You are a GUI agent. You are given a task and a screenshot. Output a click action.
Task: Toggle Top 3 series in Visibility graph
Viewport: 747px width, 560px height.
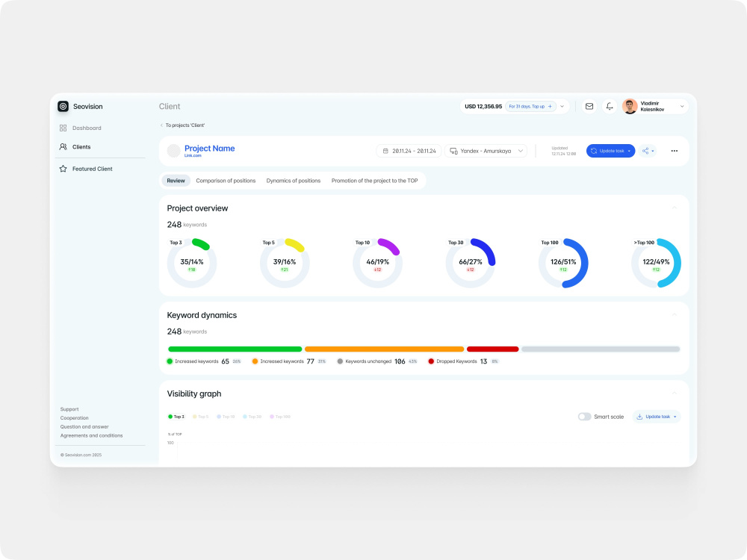pyautogui.click(x=176, y=417)
